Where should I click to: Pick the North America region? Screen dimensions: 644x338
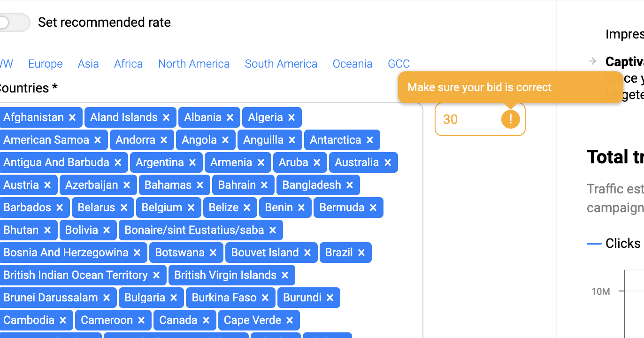pos(194,64)
